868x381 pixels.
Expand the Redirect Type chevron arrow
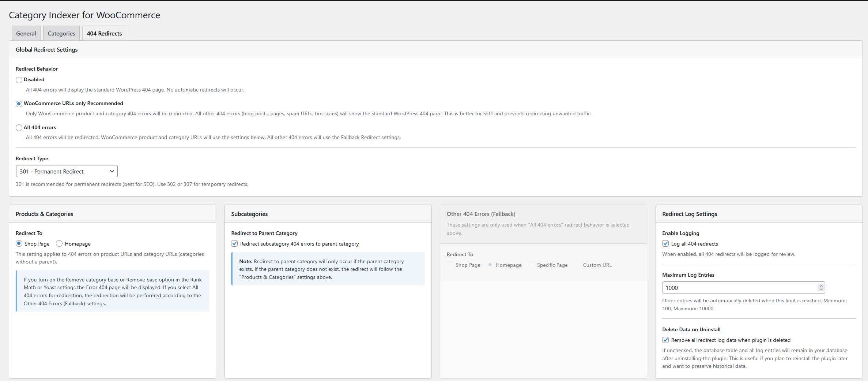(x=112, y=171)
